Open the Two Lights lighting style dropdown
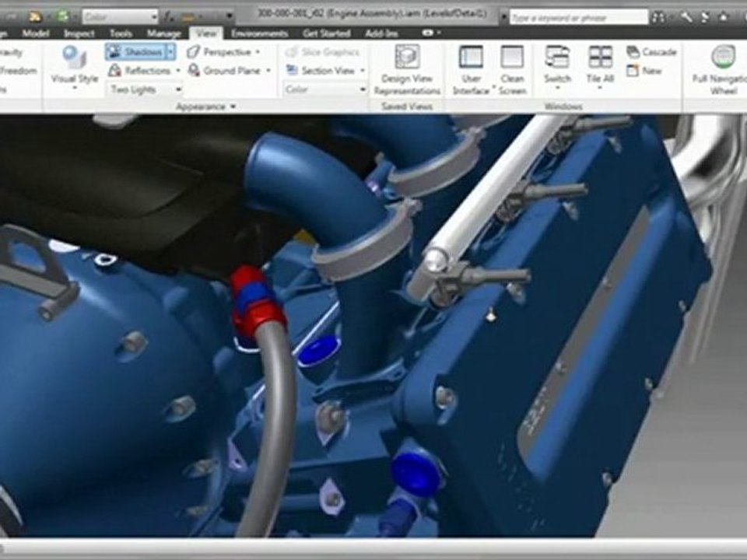 click(145, 89)
